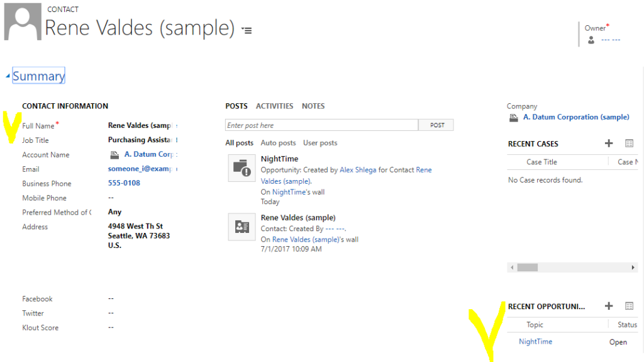Open grid view icon in Recent Opportunities
The width and height of the screenshot is (644, 362).
(x=629, y=306)
